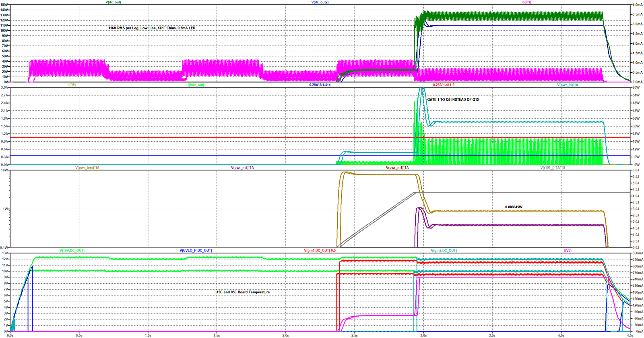Click the V(pwr_loss)*1A trace label

tap(87, 168)
